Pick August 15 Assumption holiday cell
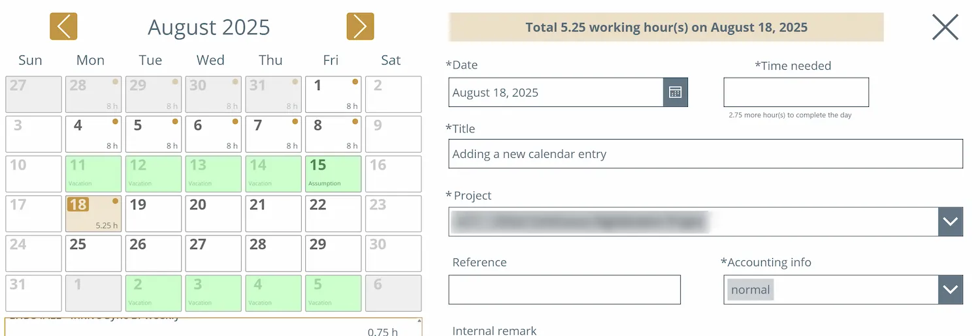 click(x=333, y=174)
